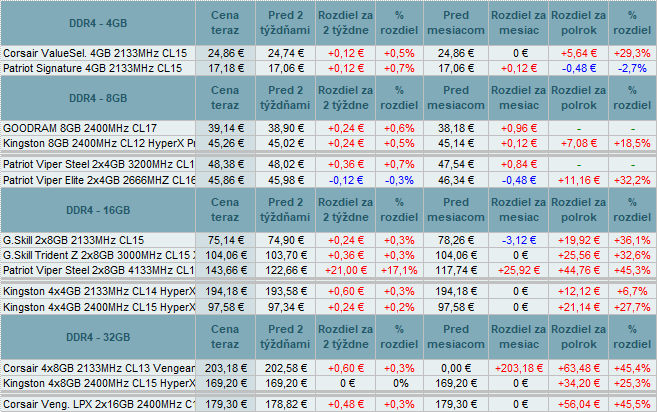
Task: Select the '-0,12 €' two-week difference cell
Action: (345, 180)
